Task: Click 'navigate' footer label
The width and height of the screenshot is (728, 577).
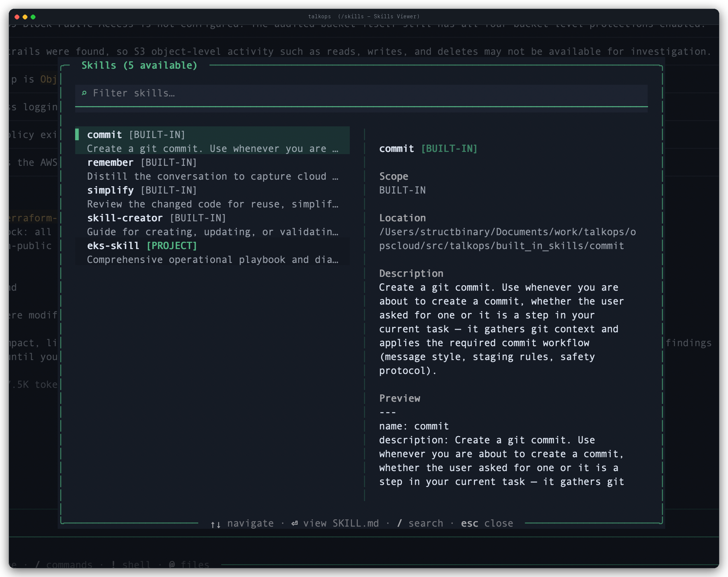Action: tap(250, 523)
